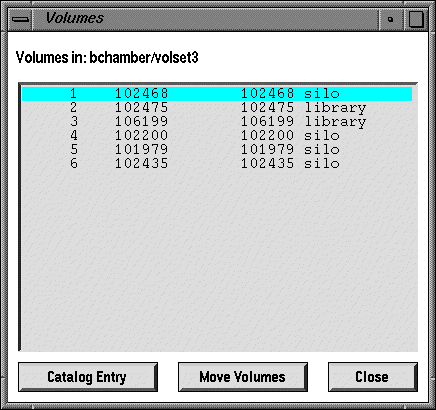Image resolution: width=436 pixels, height=410 pixels.
Task: Choose volume 102200 list entry
Action: [217, 135]
